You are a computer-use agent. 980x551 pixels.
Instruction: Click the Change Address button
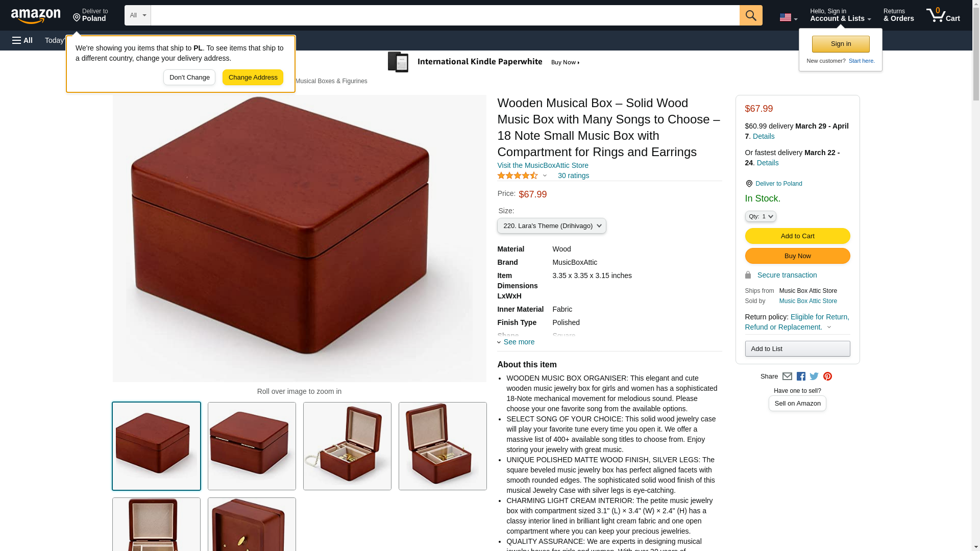pos(253,78)
